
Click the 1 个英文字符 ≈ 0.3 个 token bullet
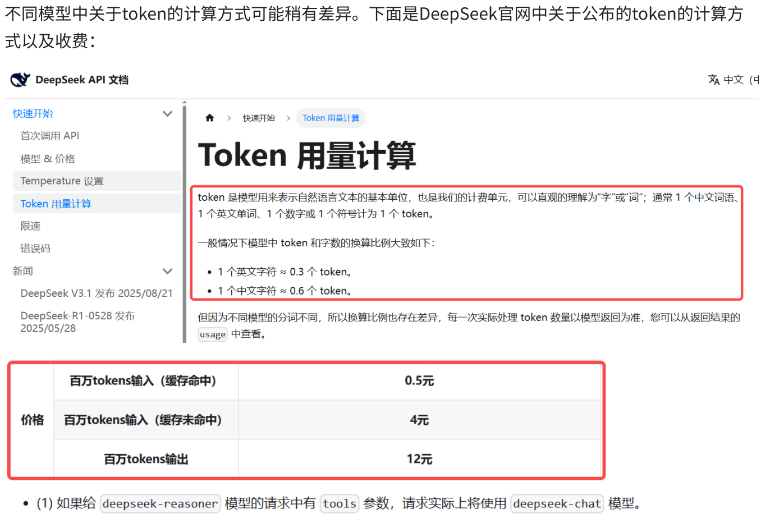(285, 272)
